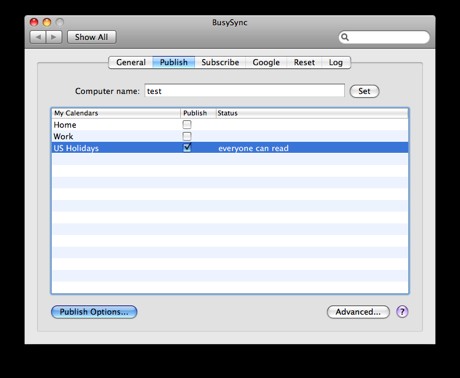Screen dimensions: 460x378
Task: Switch to the General tab
Action: (131, 62)
